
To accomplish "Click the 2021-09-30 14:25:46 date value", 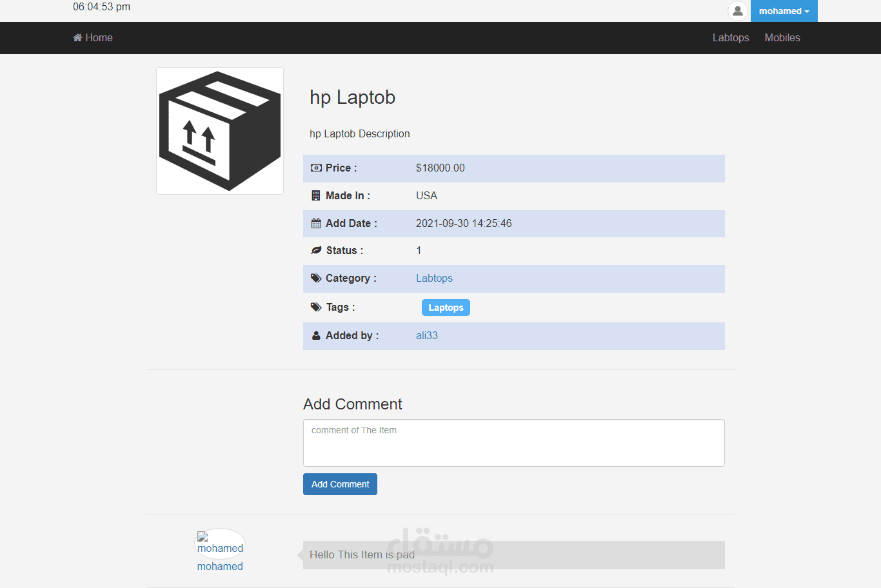I will 464,223.
